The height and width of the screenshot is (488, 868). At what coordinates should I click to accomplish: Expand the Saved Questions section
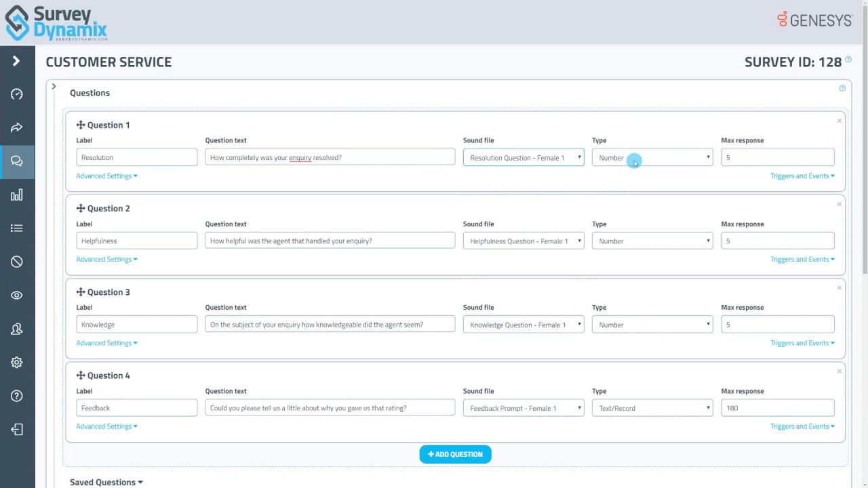tap(106, 482)
